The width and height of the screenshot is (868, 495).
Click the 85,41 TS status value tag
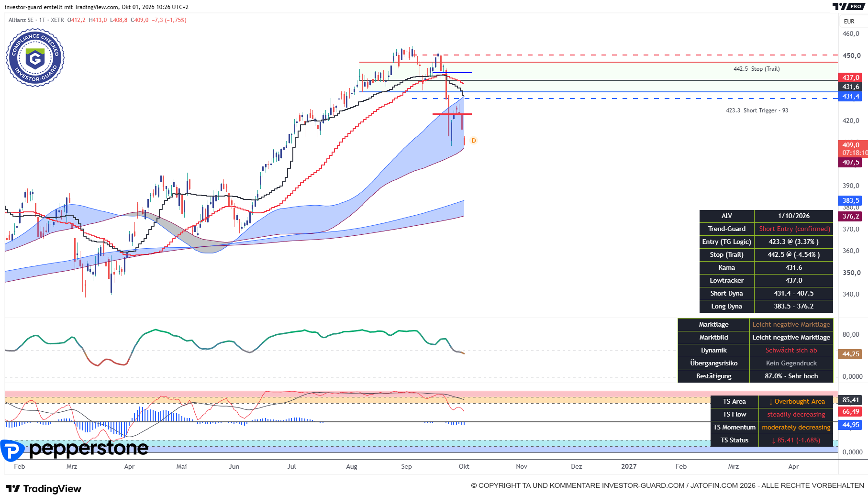[851, 400]
